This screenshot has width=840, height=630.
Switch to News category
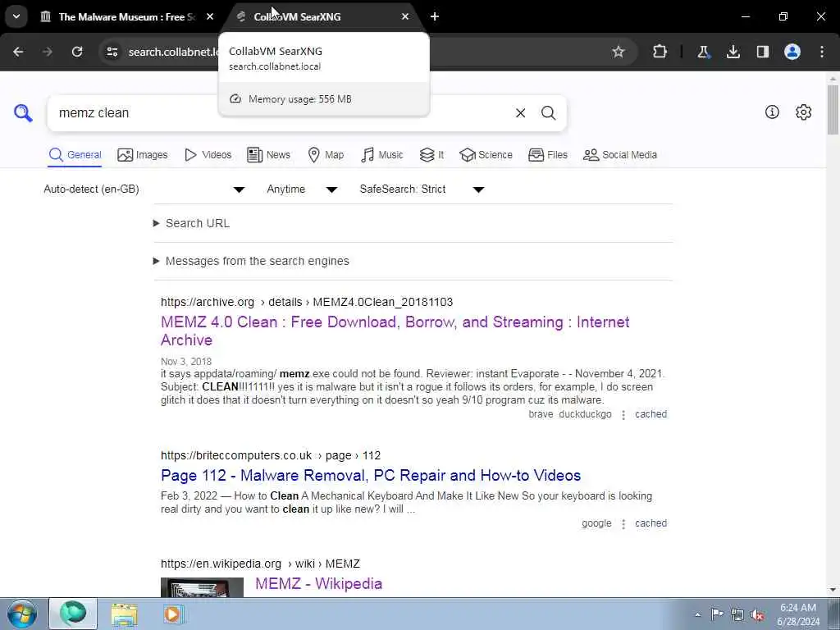pos(268,155)
